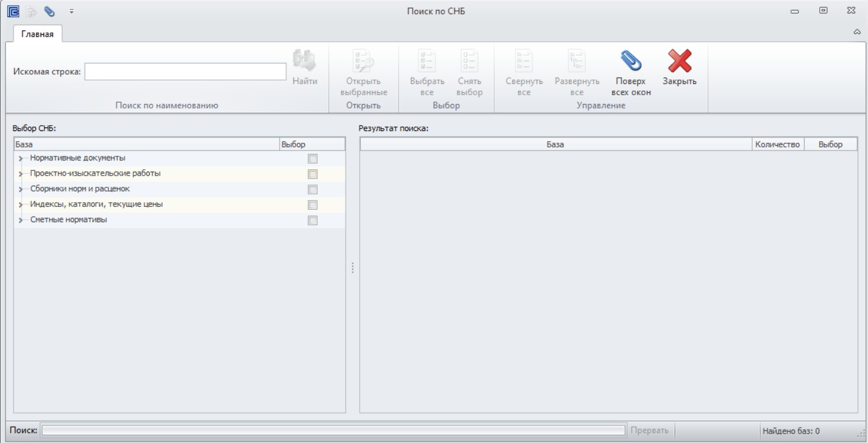Expand the Проектно-изыскательские работы tree node
Image resolution: width=868 pixels, height=443 pixels.
(21, 174)
